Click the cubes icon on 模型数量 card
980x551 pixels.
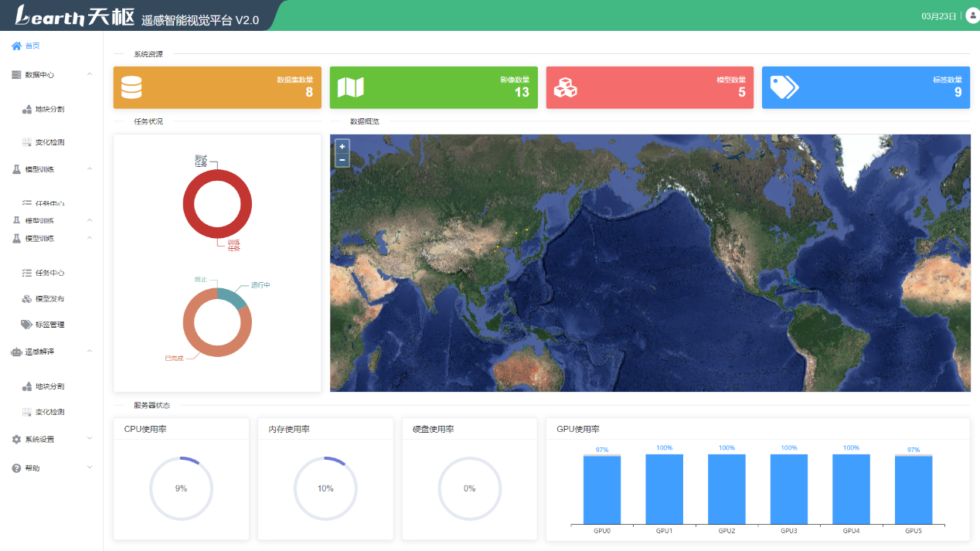tap(566, 87)
